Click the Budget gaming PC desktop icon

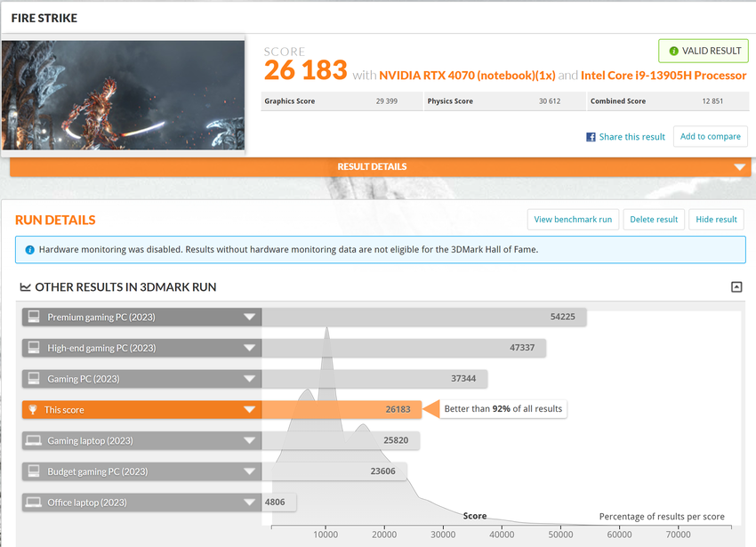click(x=34, y=471)
